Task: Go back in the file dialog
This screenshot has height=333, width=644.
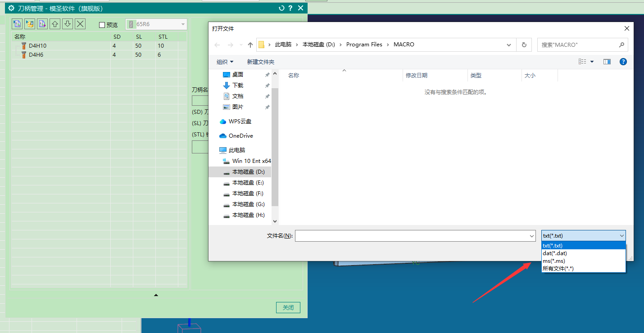Action: [218, 45]
